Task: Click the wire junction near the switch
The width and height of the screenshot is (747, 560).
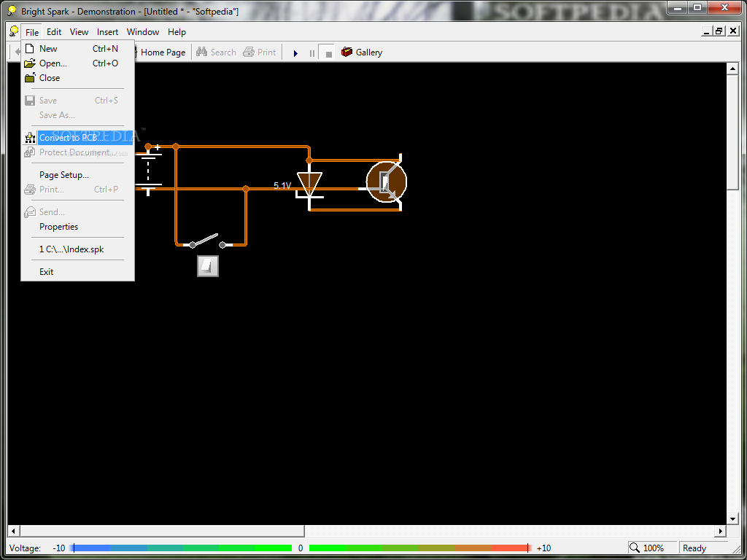Action: pyautogui.click(x=246, y=189)
